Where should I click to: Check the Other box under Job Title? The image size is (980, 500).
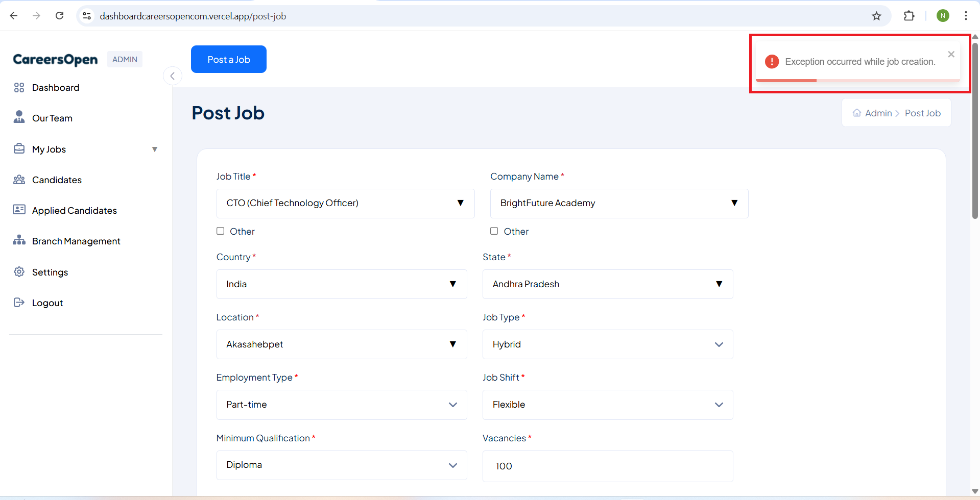(221, 231)
